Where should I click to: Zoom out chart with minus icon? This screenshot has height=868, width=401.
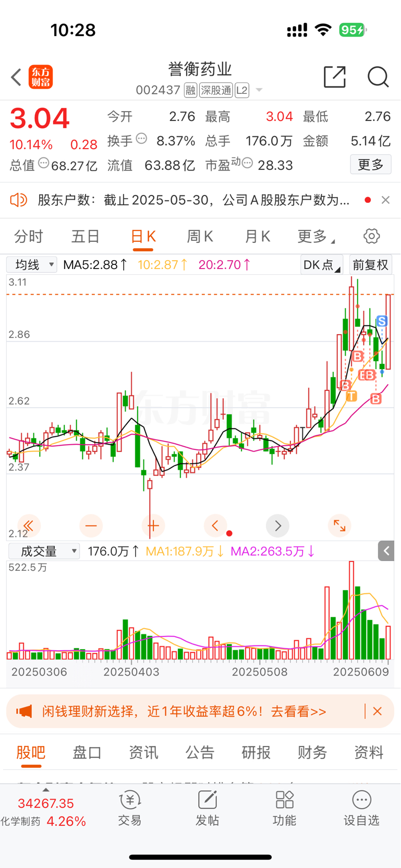pyautogui.click(x=91, y=526)
